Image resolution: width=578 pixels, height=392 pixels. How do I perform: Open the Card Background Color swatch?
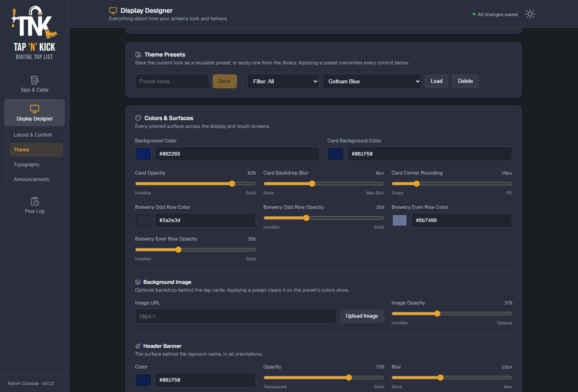[x=336, y=154]
